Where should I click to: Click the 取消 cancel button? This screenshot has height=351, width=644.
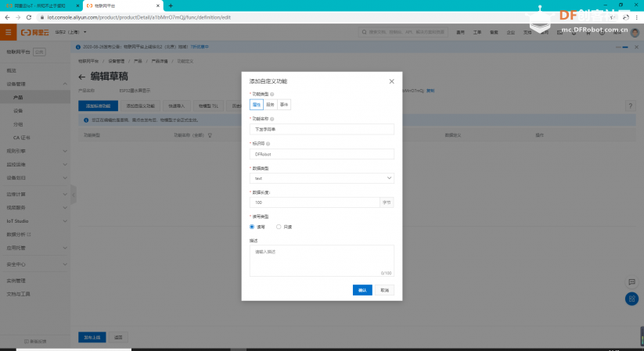384,290
